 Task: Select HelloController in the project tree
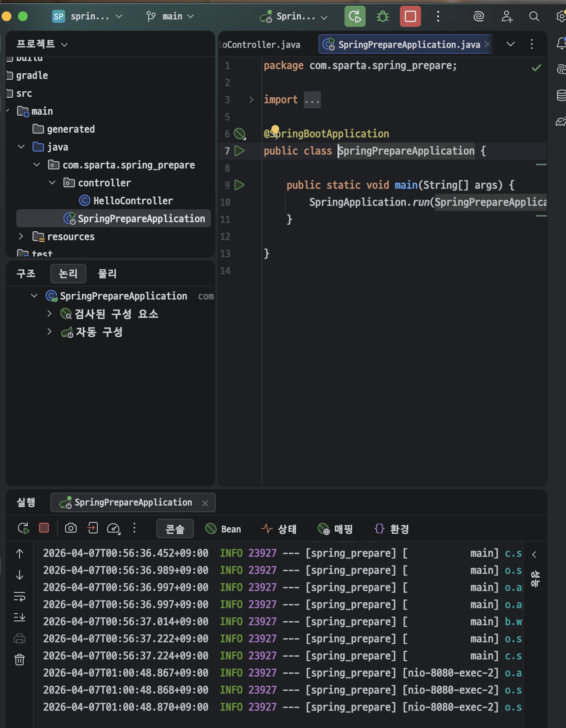pyautogui.click(x=126, y=201)
